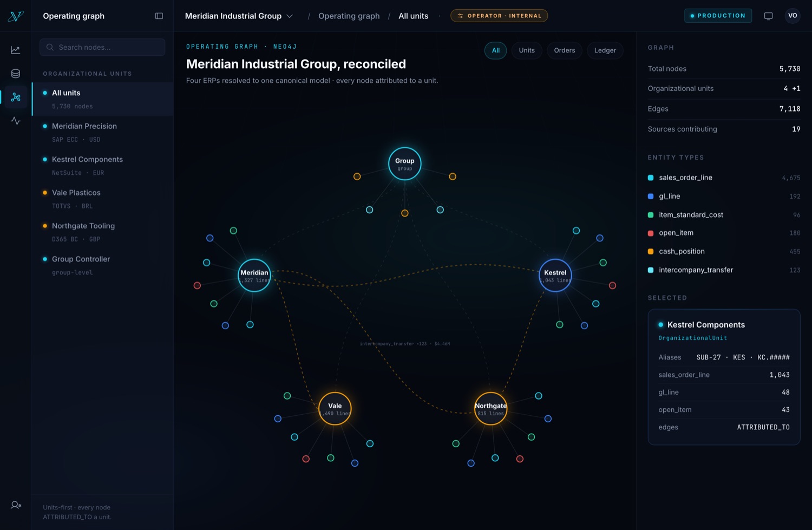The width and height of the screenshot is (812, 530).
Task: Click the gl_line color swatch
Action: click(x=651, y=196)
